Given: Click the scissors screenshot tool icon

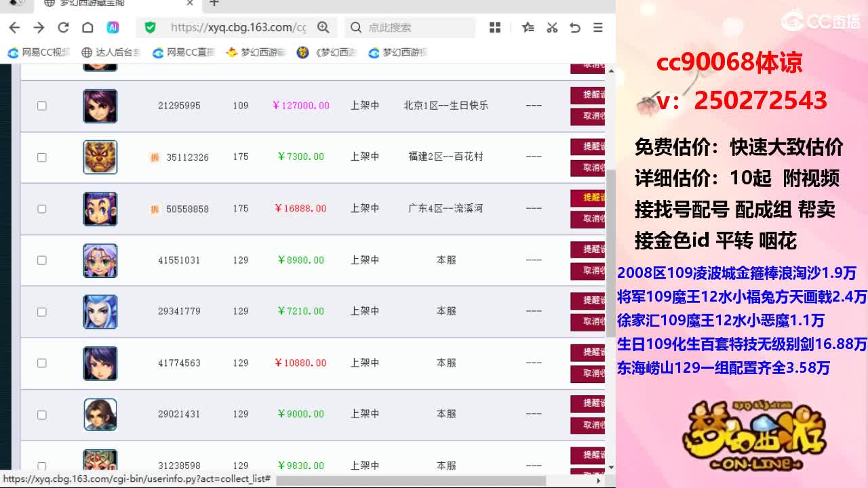Looking at the screenshot, I should (552, 27).
